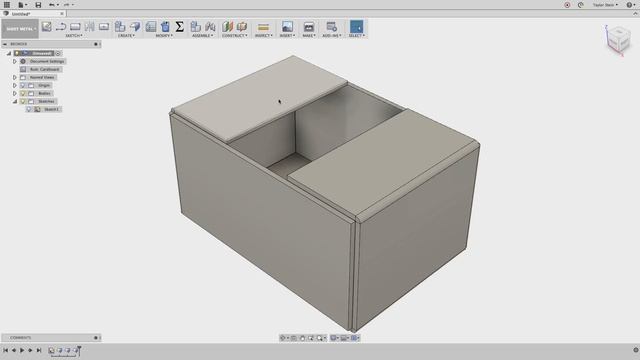Click the Insert image icon
This screenshot has width=640, height=360.
point(287,27)
